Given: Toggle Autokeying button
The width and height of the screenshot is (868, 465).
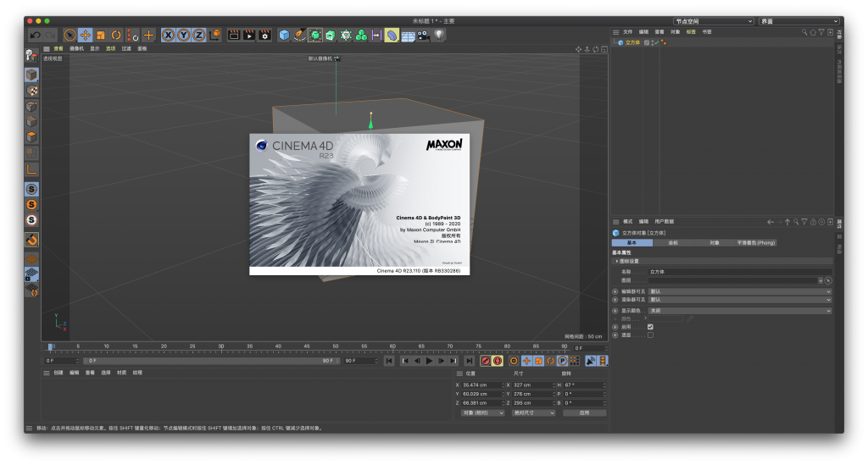Looking at the screenshot, I should pos(498,361).
